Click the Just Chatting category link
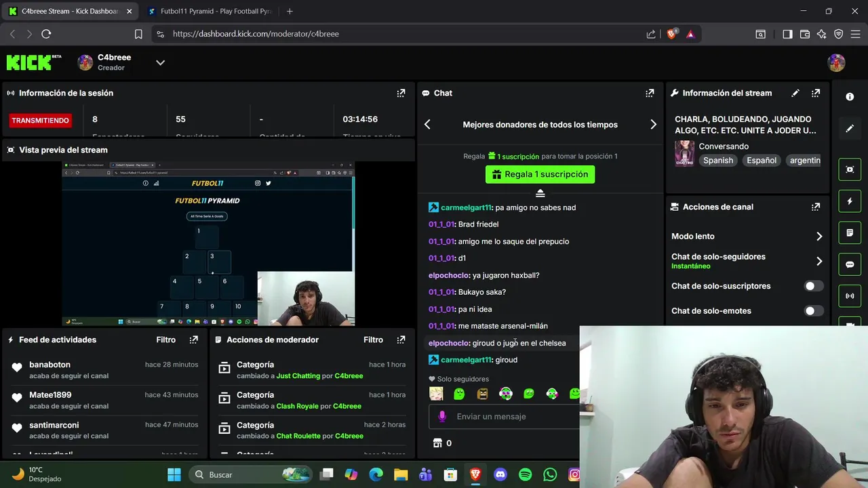This screenshot has height=488, width=868. (297, 375)
